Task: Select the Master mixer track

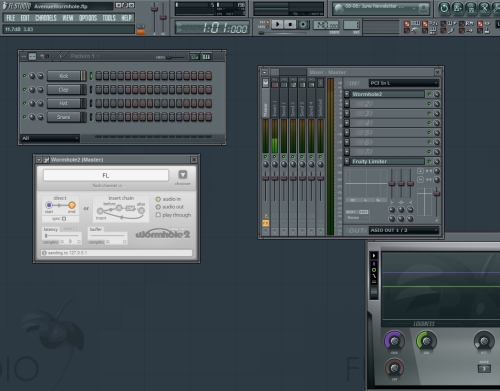Action: click(x=265, y=98)
